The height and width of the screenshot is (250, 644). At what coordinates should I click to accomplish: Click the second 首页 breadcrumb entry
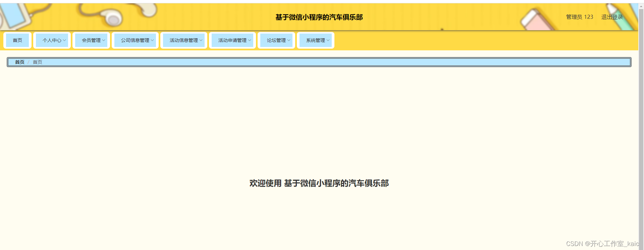38,62
